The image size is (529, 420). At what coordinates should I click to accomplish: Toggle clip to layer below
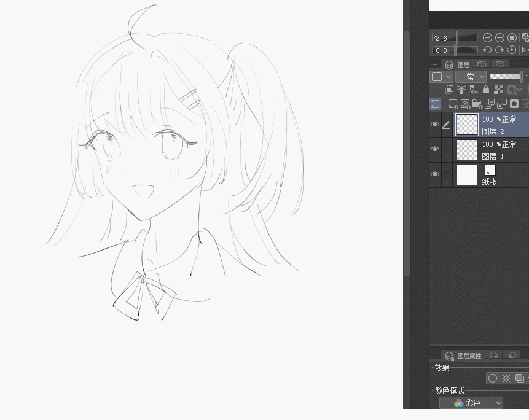[x=449, y=90]
